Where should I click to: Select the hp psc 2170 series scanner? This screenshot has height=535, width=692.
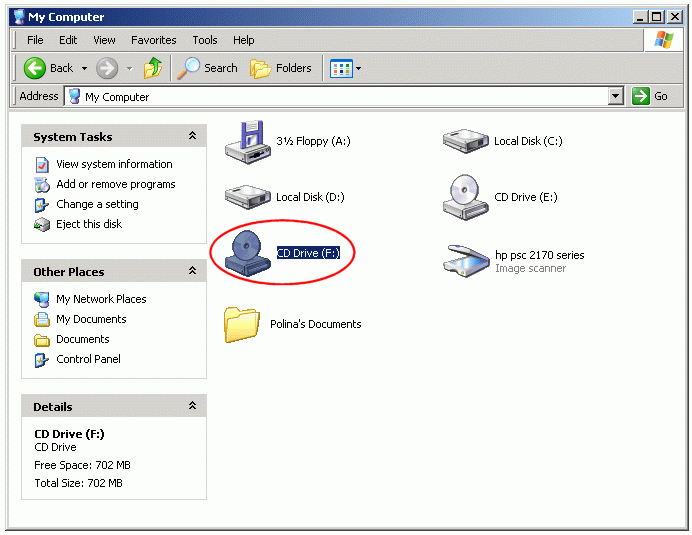click(x=465, y=260)
